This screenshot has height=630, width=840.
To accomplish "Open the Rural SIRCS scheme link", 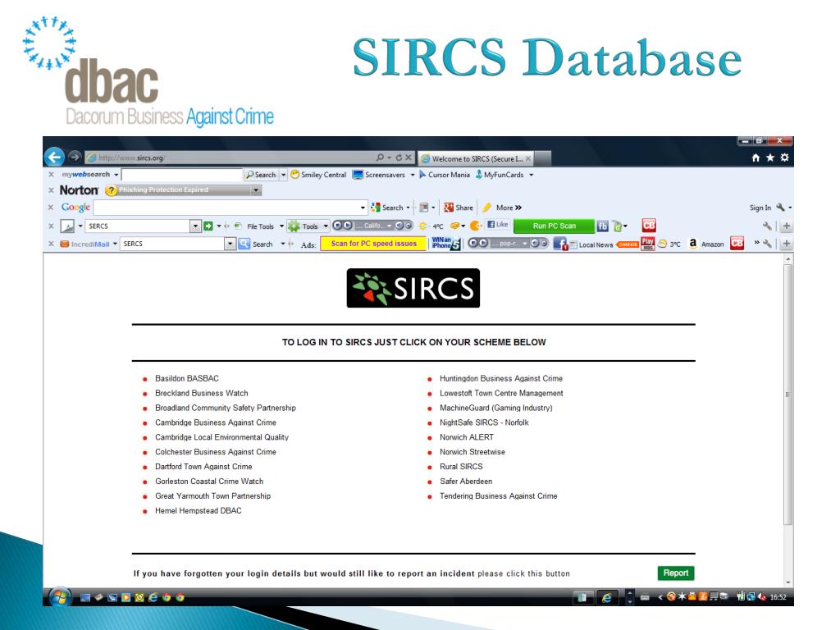I will (x=461, y=467).
